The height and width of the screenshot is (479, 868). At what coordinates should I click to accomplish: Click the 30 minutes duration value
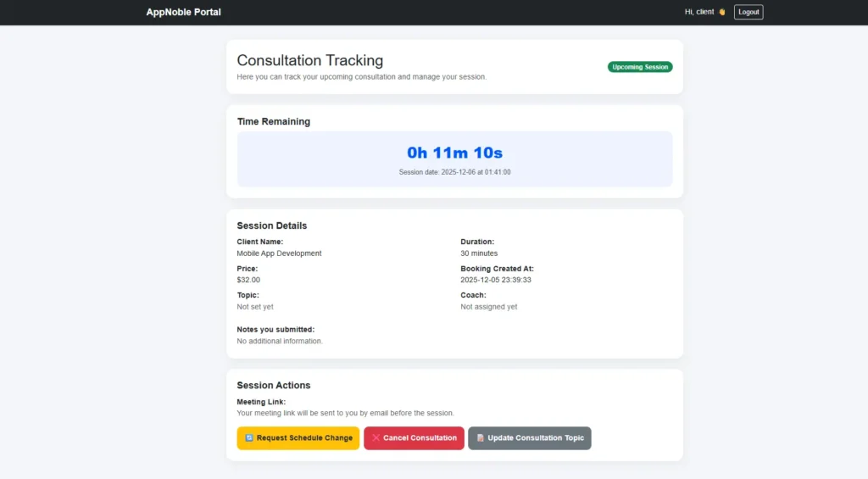tap(479, 253)
